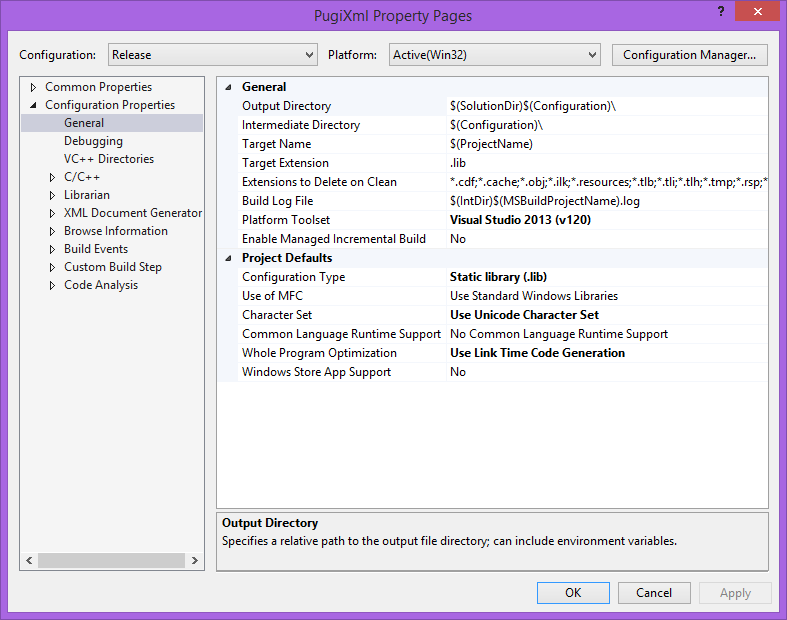Select the Browse Information label
This screenshot has height=620, width=787.
coord(116,231)
